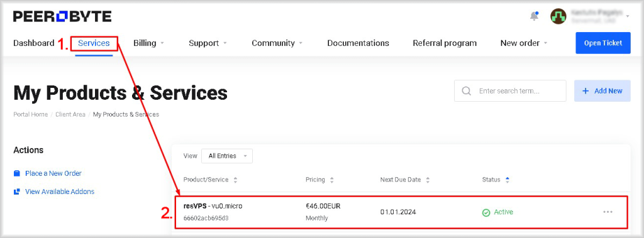
Task: Click the PEEROBYTE logo
Action: coord(62,16)
